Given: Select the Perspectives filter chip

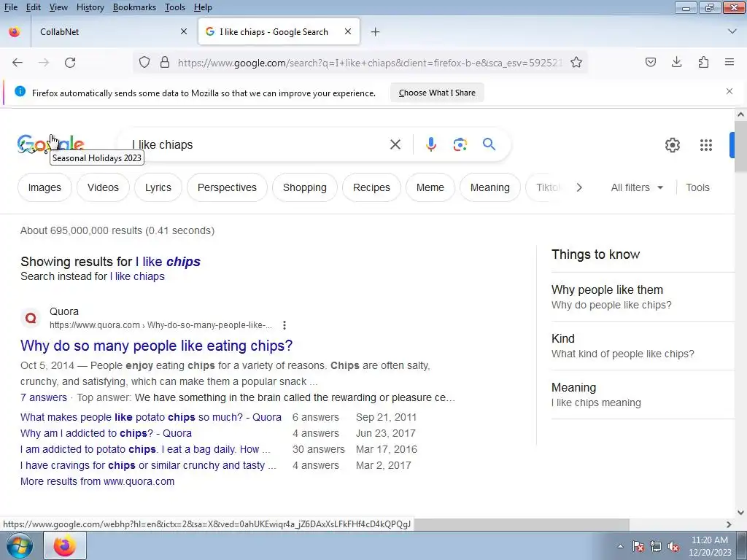Looking at the screenshot, I should tap(228, 187).
